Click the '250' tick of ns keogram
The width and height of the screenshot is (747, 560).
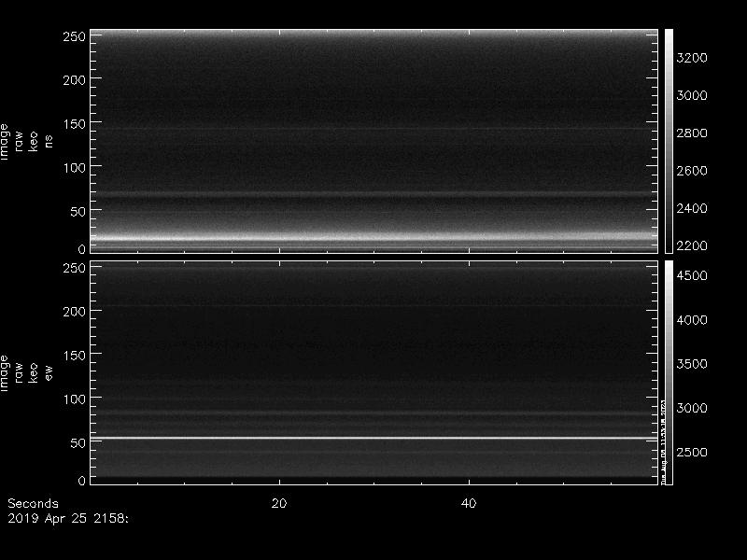(x=75, y=36)
